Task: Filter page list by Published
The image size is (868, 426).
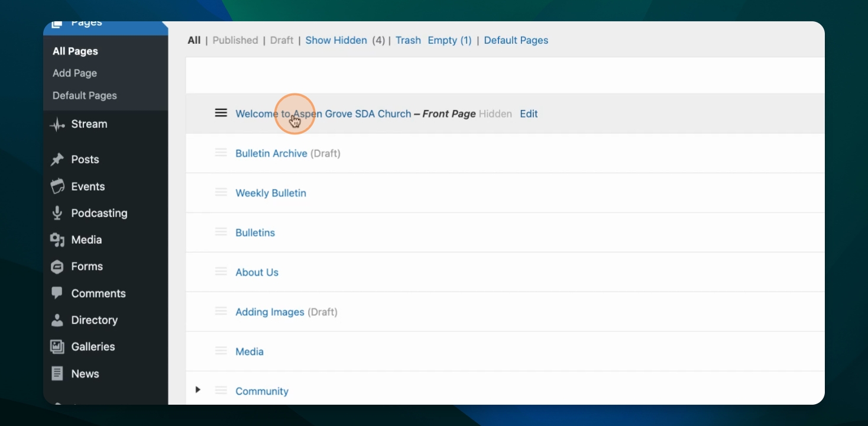Action: 235,40
